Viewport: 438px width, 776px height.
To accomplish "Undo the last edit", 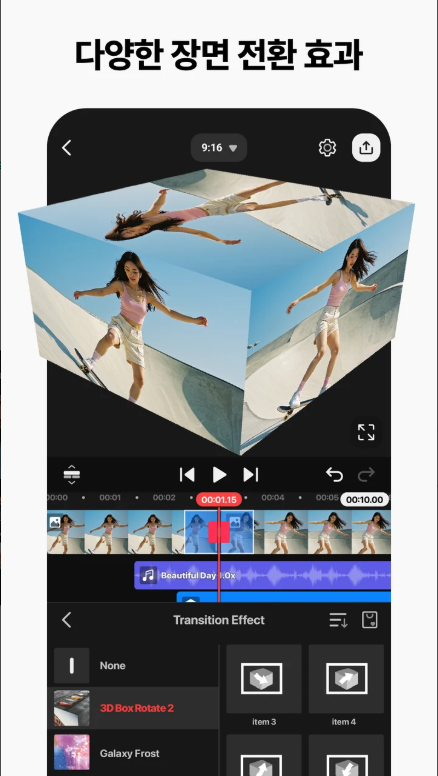I will tap(334, 475).
